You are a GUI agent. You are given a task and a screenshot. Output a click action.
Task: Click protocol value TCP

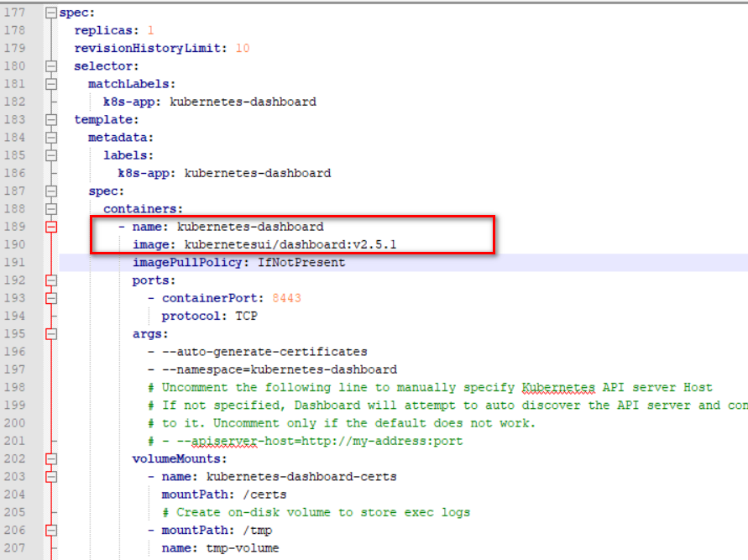247,317
